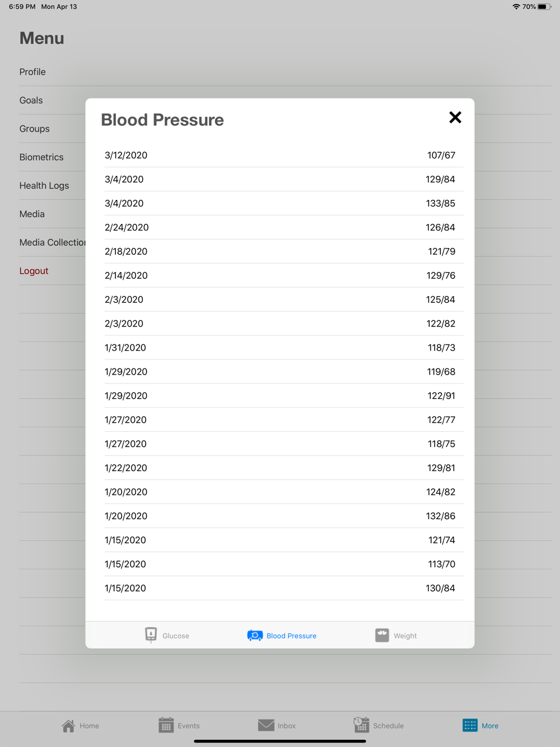Tap the Schedule calendar-clock icon
This screenshot has width=560, height=747.
[361, 725]
